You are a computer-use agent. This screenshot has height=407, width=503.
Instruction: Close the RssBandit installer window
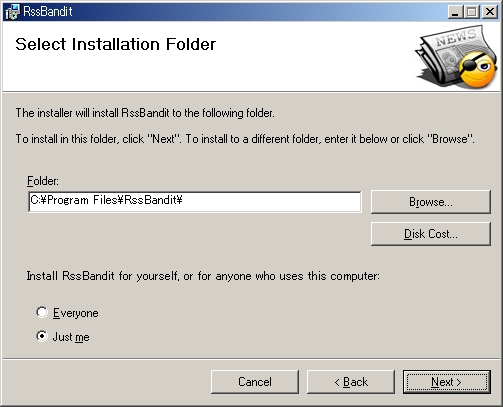(490, 12)
